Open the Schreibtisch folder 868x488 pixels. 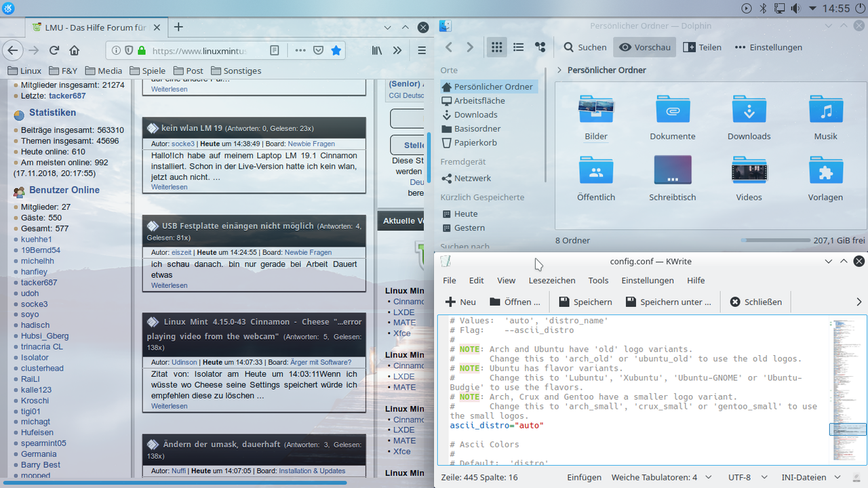(673, 178)
